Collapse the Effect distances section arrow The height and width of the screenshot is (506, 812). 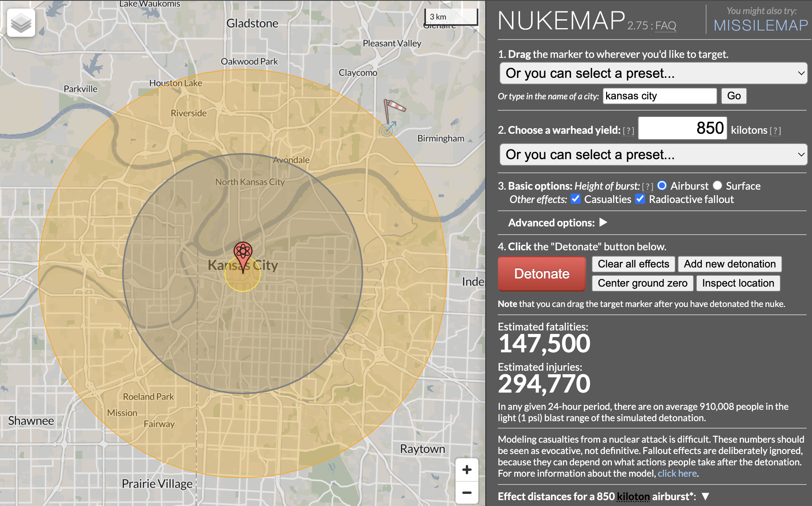(706, 497)
